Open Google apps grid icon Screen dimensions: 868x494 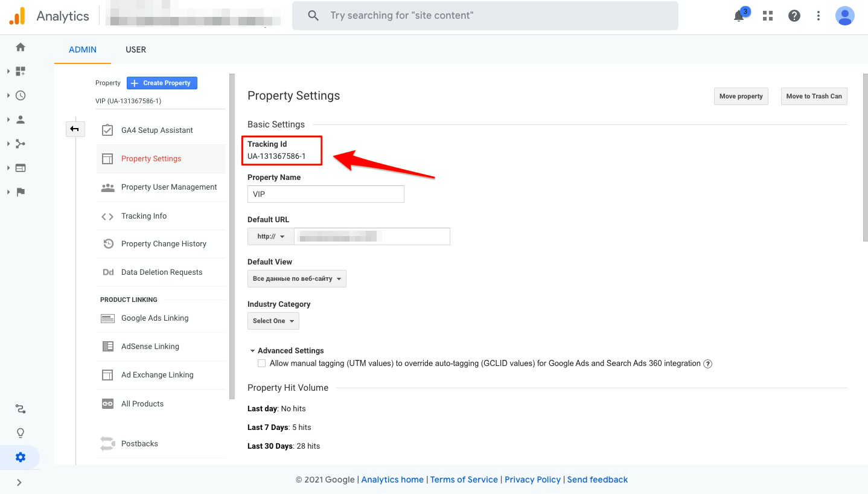(x=768, y=16)
